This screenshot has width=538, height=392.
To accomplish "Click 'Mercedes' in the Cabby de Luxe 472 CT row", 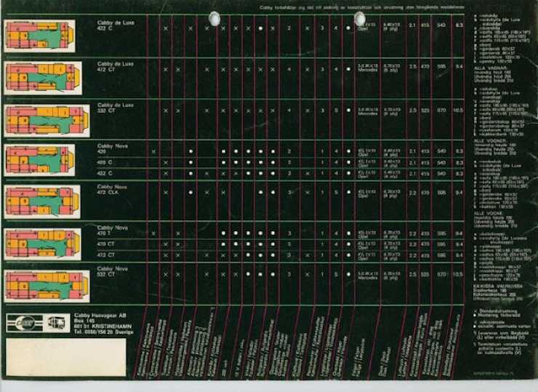I will [368, 70].
